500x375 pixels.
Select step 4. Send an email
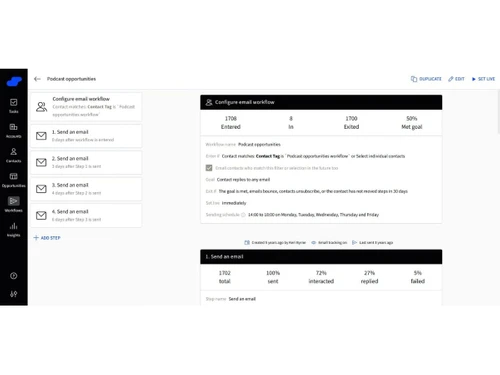tap(86, 215)
